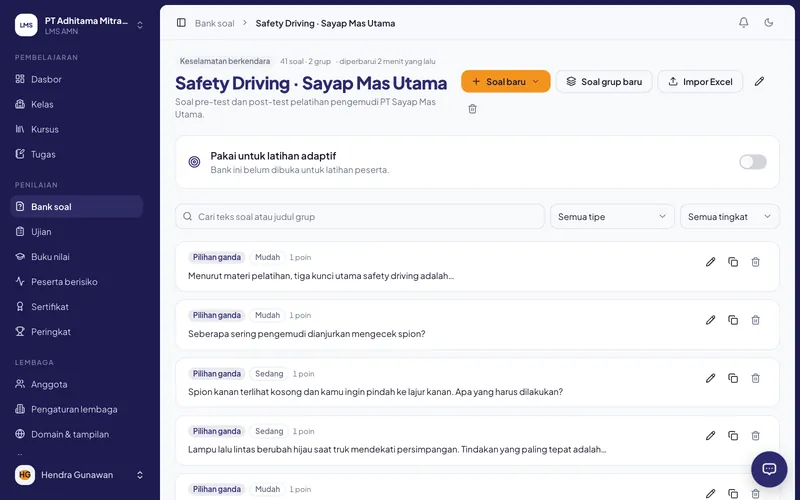Click the '41 soal · 2 grup' count text
800x500 pixels.
[305, 61]
